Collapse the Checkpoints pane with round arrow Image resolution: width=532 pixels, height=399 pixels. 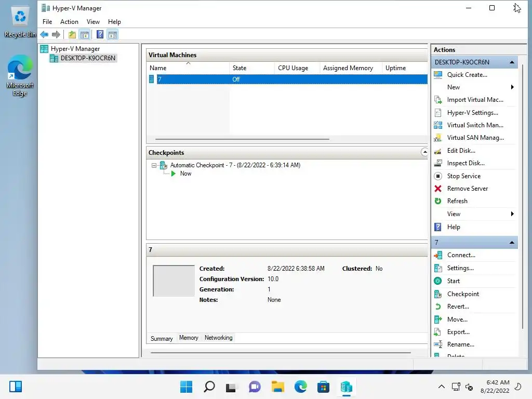[424, 152]
